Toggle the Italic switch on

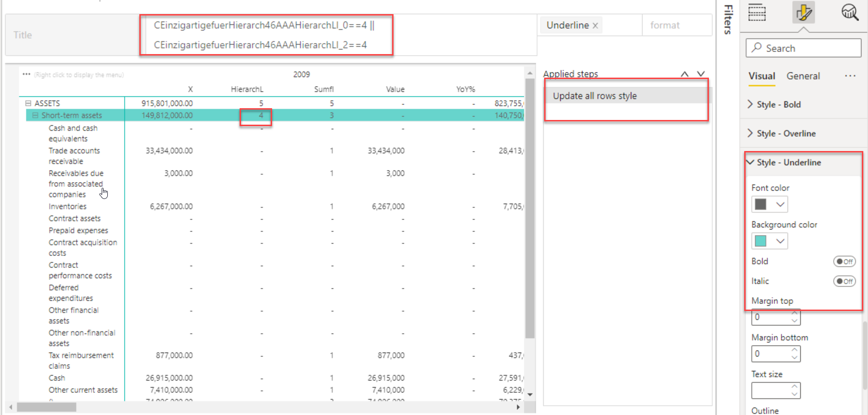[844, 281]
